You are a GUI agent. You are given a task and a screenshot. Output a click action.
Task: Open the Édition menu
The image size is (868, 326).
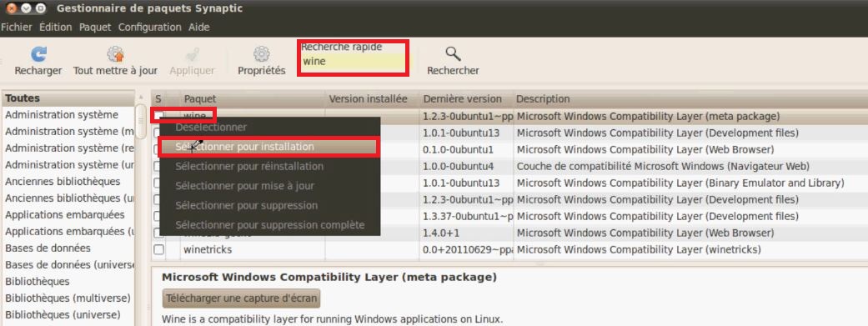55,27
